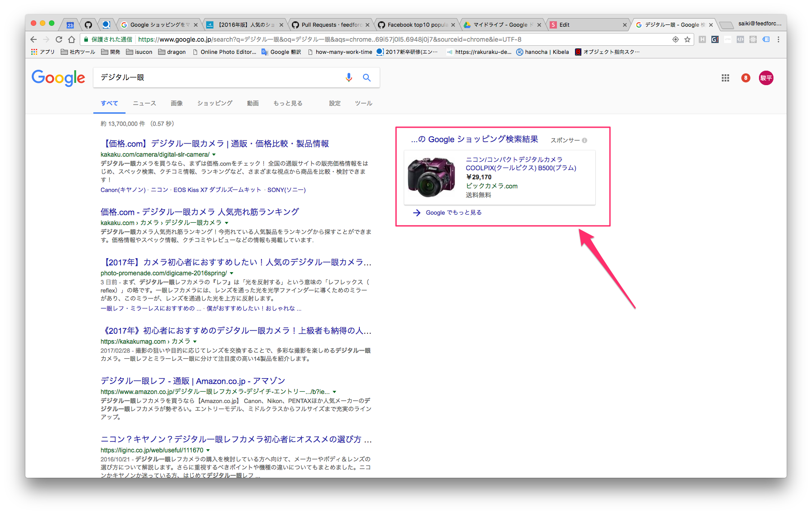Image resolution: width=812 pixels, height=514 pixels.
Task: Switch to the ニュース tab
Action: point(145,103)
